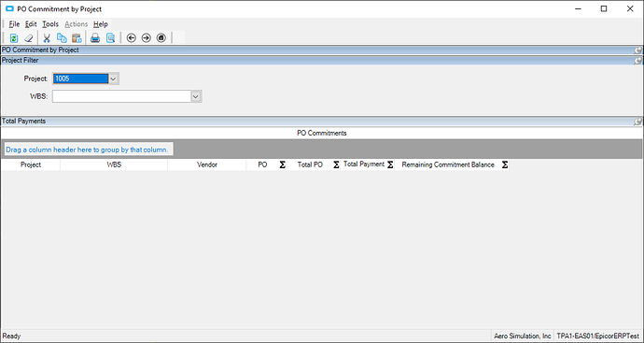Image resolution: width=644 pixels, height=343 pixels.
Task: Click the Copy toolbar icon
Action: coord(62,37)
